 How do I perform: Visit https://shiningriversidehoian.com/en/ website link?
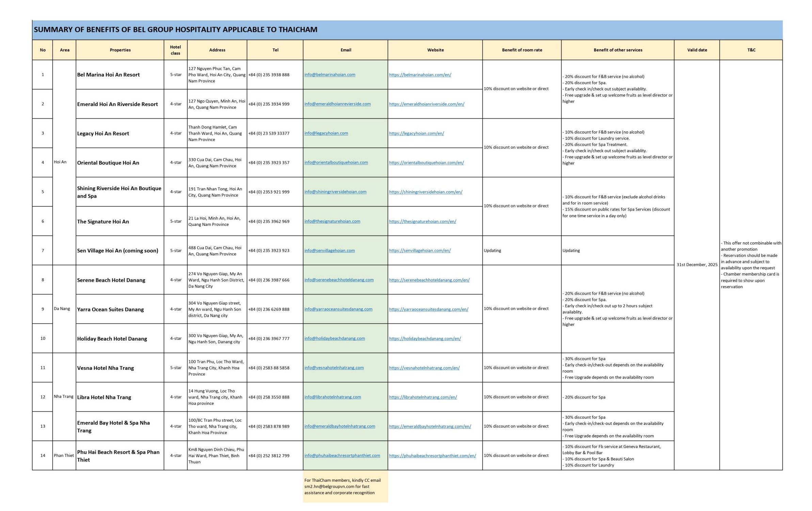tap(426, 192)
